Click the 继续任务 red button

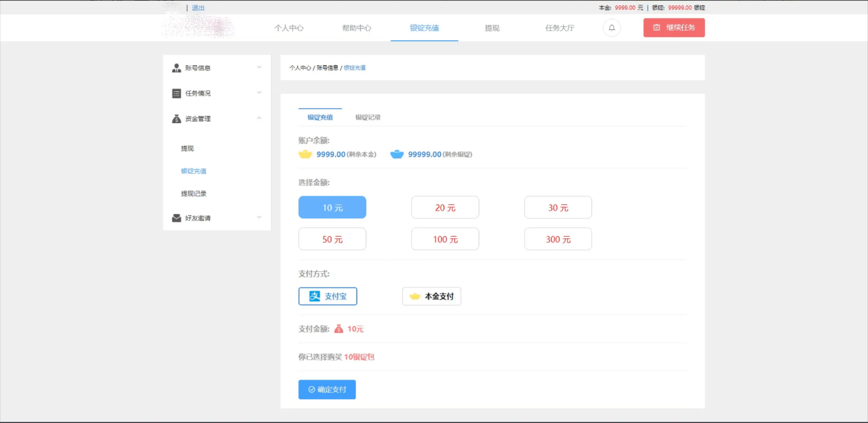674,28
